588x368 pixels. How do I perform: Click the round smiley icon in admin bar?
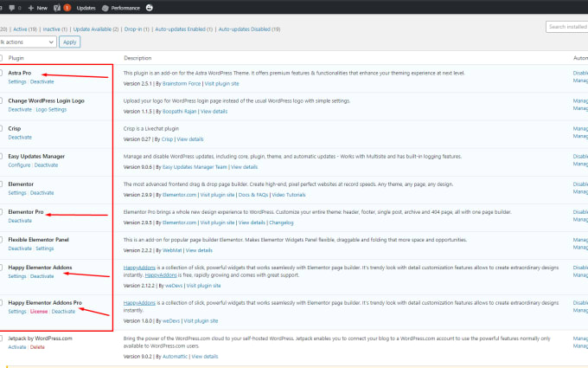(x=150, y=8)
